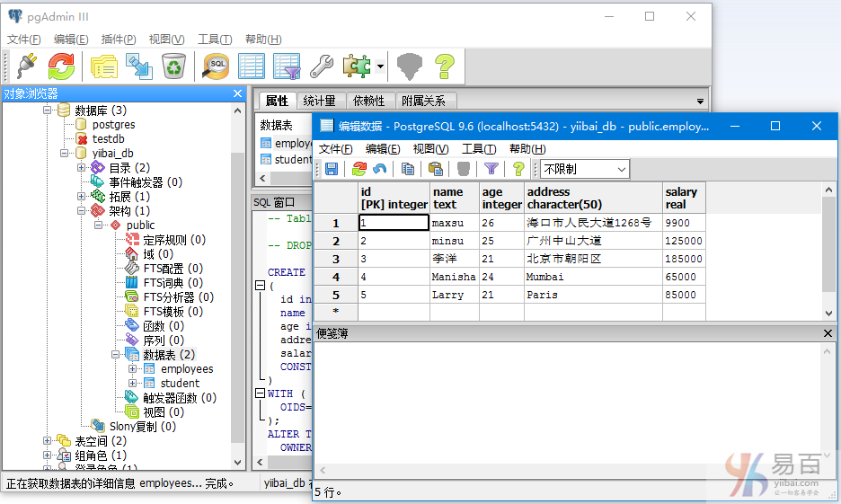Click the blue undo arrow in data editor
Screen dimensions: 841x504
pos(380,169)
